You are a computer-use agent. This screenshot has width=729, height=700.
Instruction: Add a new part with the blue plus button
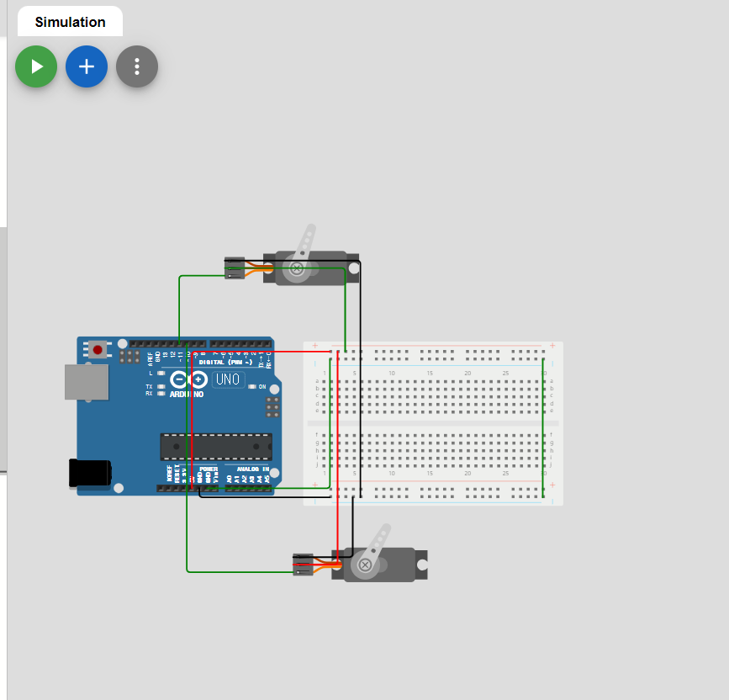click(87, 66)
